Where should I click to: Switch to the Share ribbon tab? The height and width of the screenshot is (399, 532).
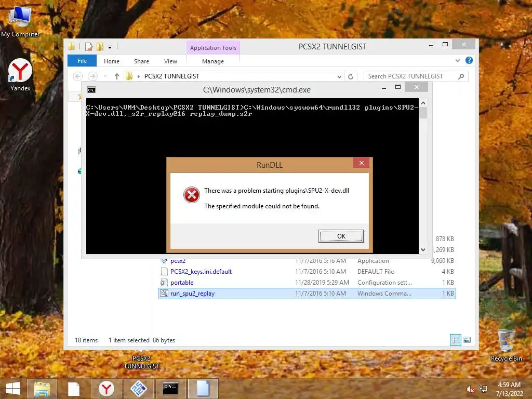(x=141, y=61)
